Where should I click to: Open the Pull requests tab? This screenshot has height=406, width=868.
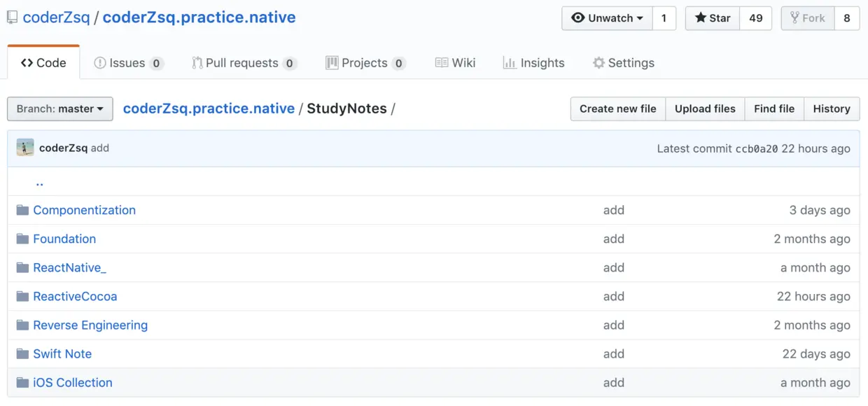tap(244, 63)
